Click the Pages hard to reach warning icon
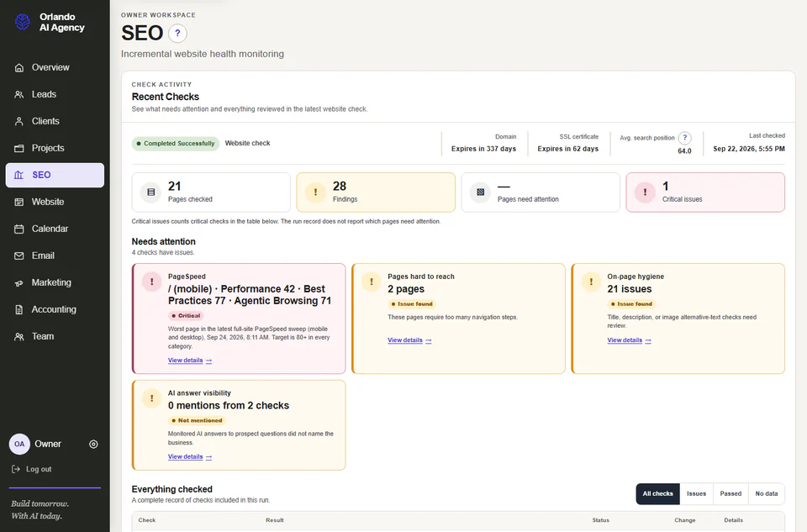Screen dimensions: 807x532 tap(372, 282)
